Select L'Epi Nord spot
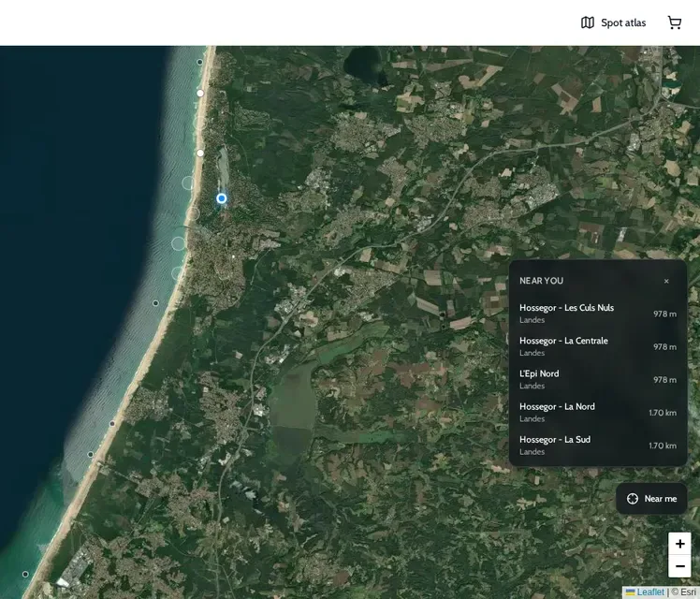700x599 pixels. [x=598, y=380]
